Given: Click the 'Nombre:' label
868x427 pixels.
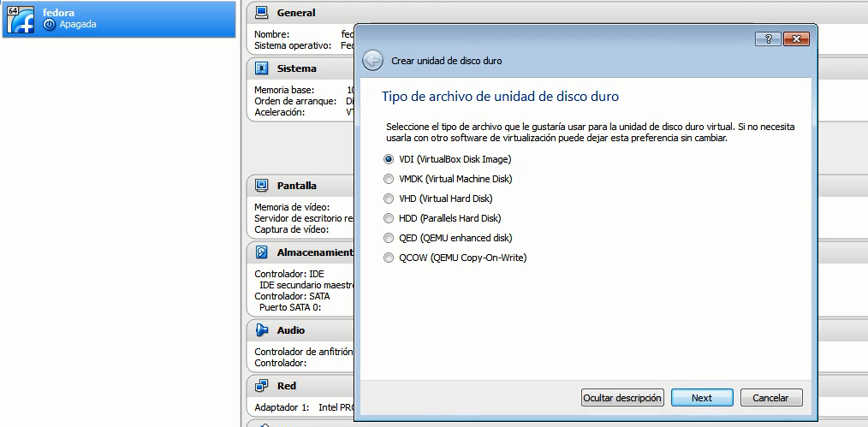Looking at the screenshot, I should (x=272, y=34).
